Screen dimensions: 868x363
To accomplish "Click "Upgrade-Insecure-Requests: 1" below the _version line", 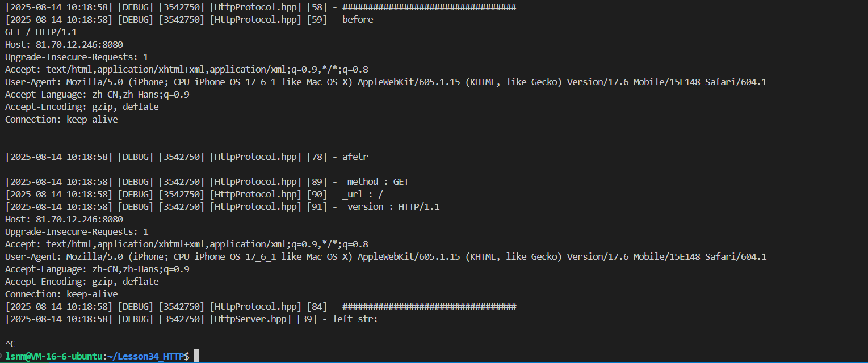I will pyautogui.click(x=77, y=231).
